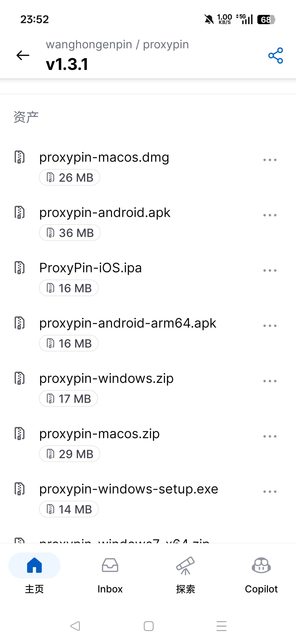Open the Copilot tab icon

tap(261, 565)
